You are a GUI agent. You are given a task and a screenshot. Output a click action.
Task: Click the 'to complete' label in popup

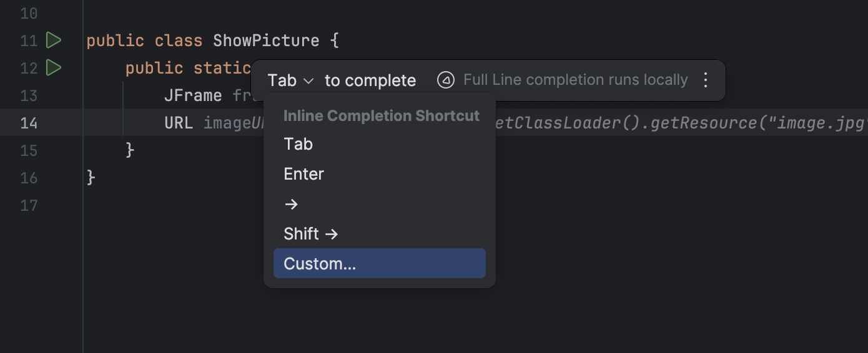click(x=370, y=81)
